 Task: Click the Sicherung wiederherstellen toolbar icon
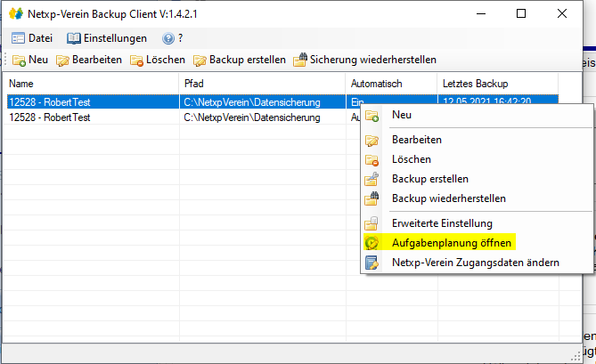coord(300,60)
